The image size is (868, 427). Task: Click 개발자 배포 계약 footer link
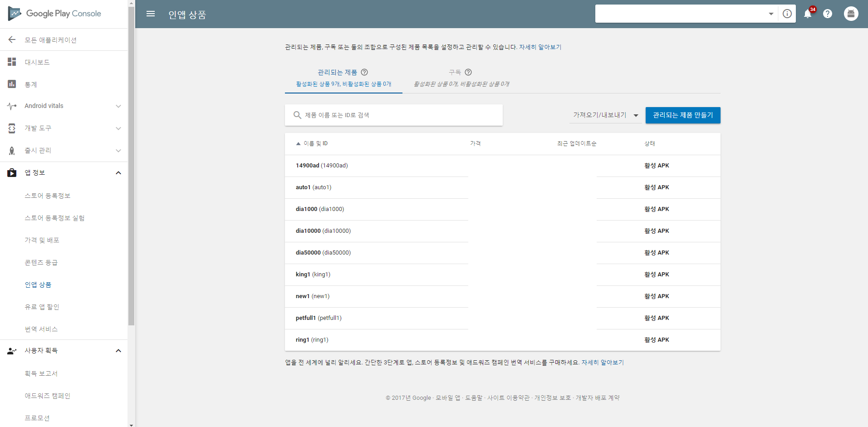coord(598,398)
